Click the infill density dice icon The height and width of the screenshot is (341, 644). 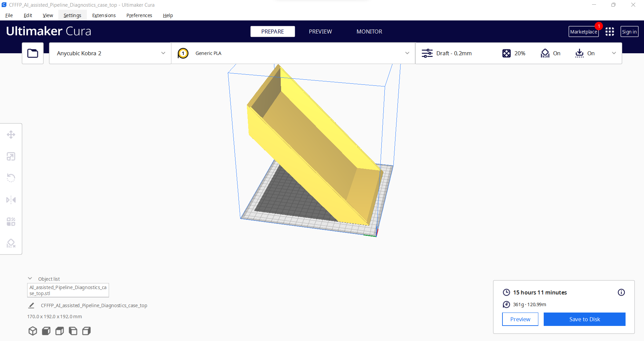[506, 53]
